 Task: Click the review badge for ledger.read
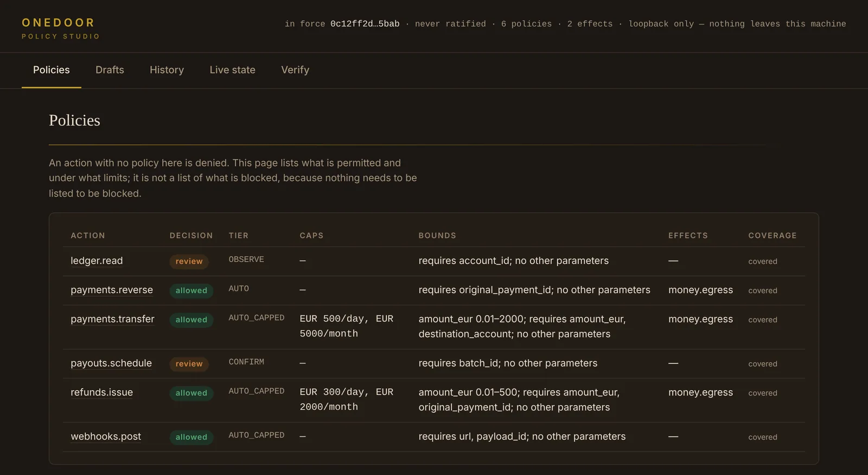coord(189,262)
